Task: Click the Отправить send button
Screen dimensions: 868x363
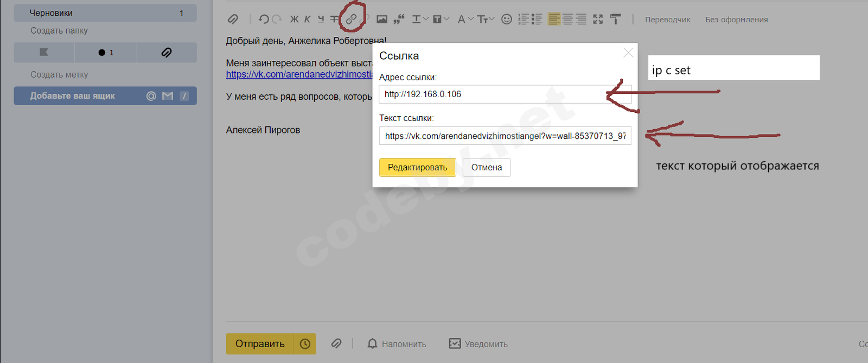Action: pyautogui.click(x=260, y=344)
